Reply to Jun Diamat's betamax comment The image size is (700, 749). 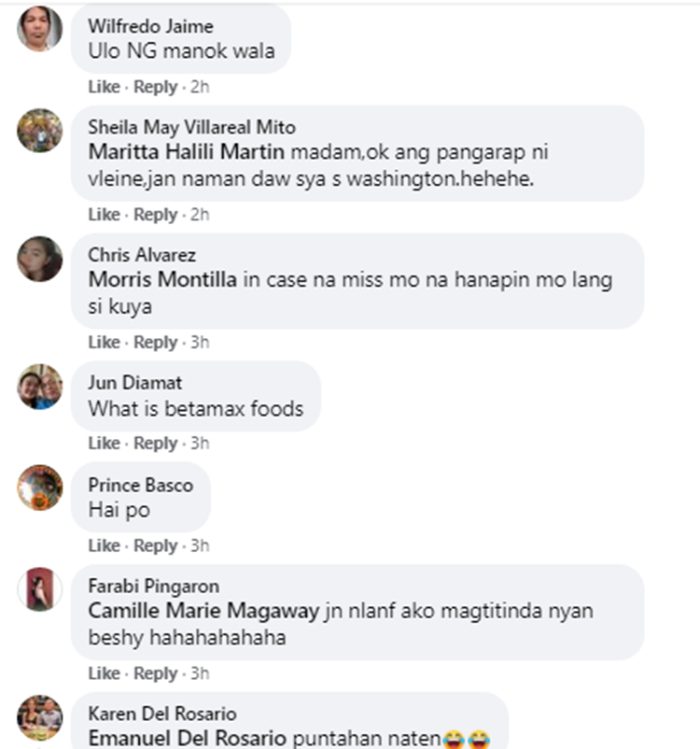point(155,444)
